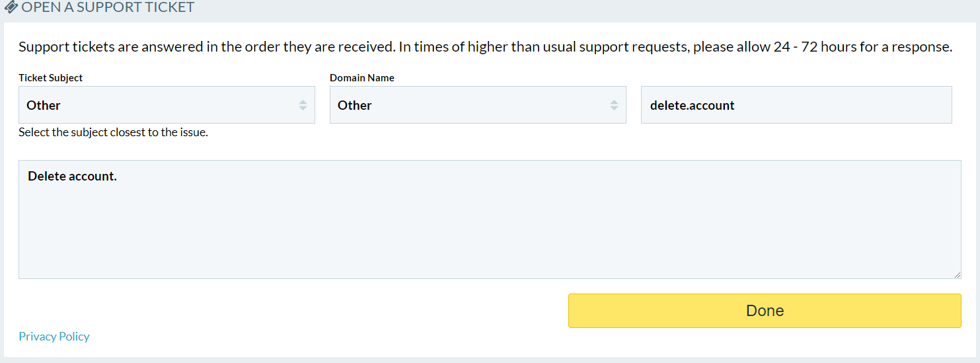Click the 'Ticket Subject' field label
The height and width of the screenshot is (363, 980).
pos(51,78)
